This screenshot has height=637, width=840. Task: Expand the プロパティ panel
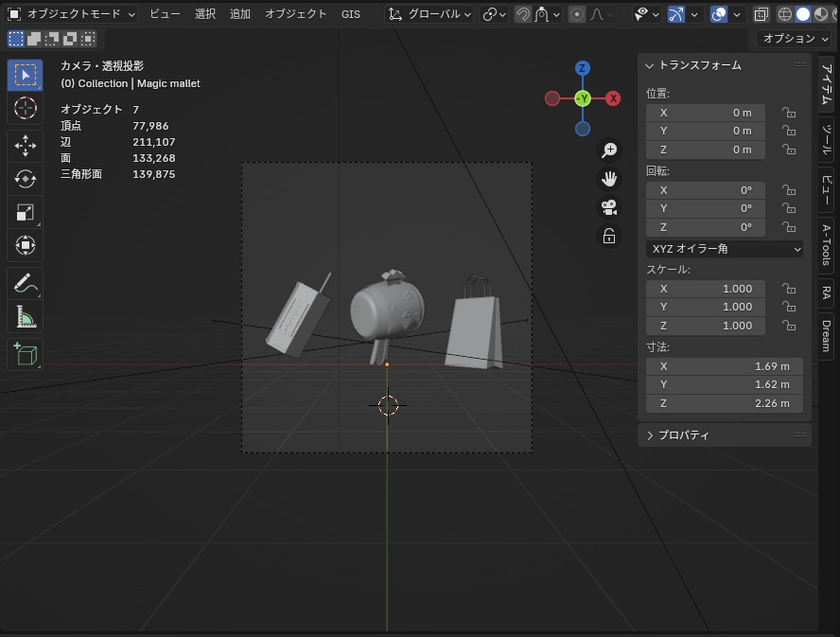[x=683, y=435]
